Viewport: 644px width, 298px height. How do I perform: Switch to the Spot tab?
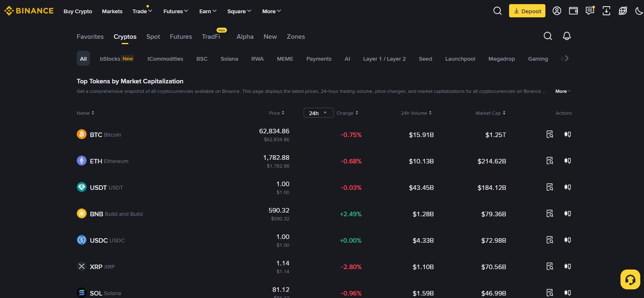pyautogui.click(x=153, y=36)
